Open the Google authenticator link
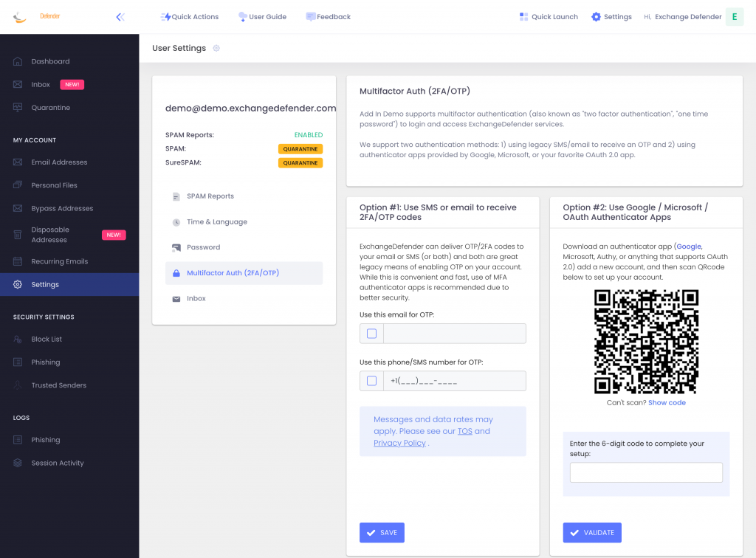Screen dimensions: 756x558 click(689, 247)
